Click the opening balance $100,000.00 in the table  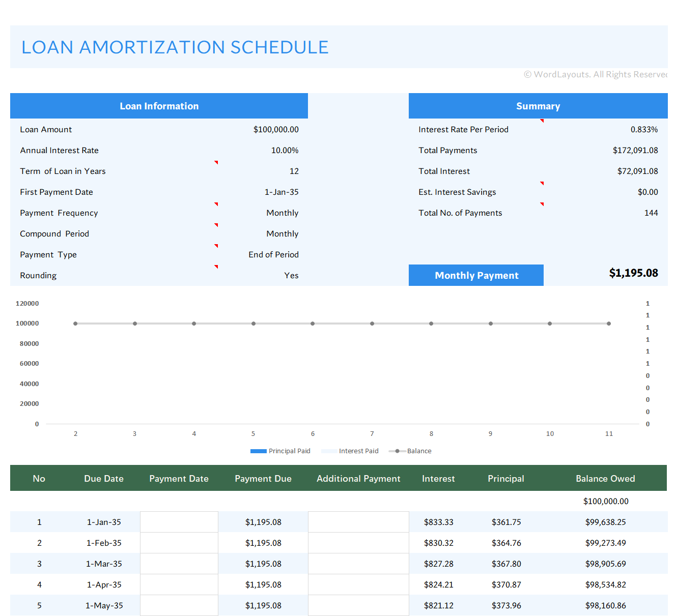[606, 502]
